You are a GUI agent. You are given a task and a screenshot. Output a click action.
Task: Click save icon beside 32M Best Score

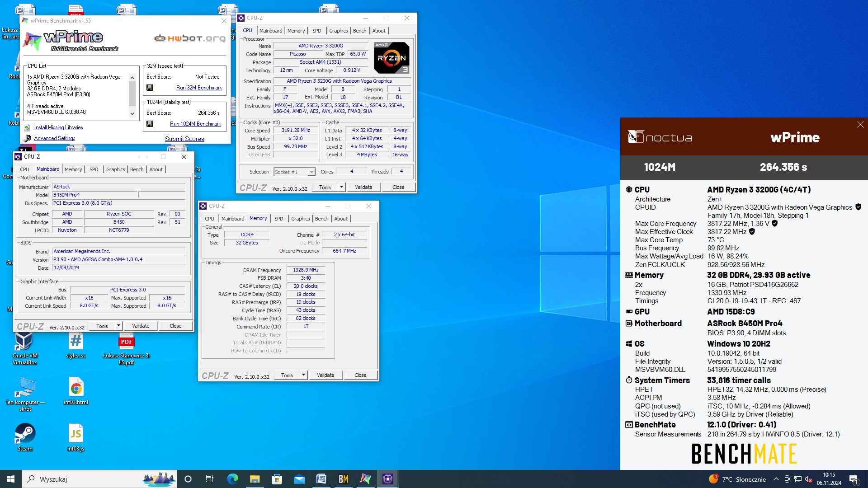click(x=150, y=88)
